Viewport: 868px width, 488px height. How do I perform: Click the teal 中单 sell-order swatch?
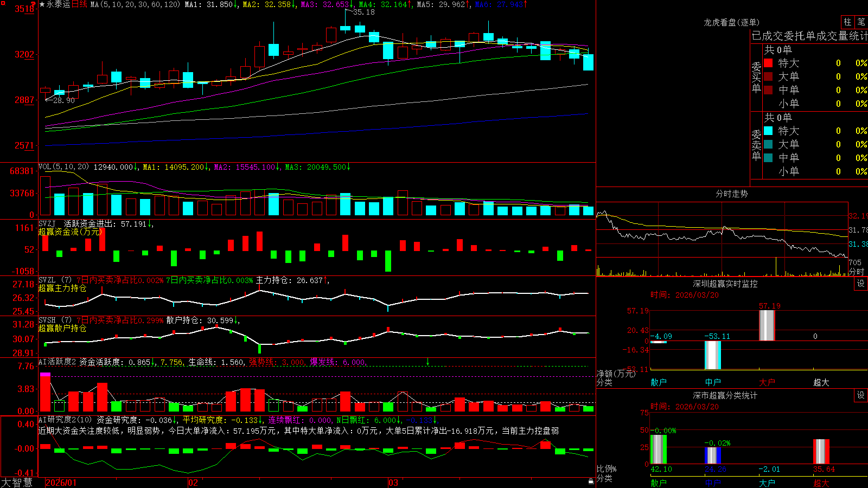tap(768, 158)
